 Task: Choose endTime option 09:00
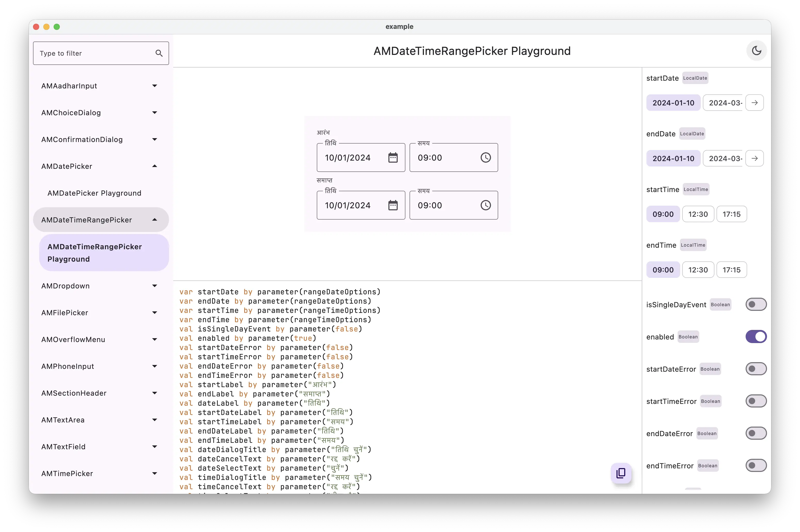point(663,270)
